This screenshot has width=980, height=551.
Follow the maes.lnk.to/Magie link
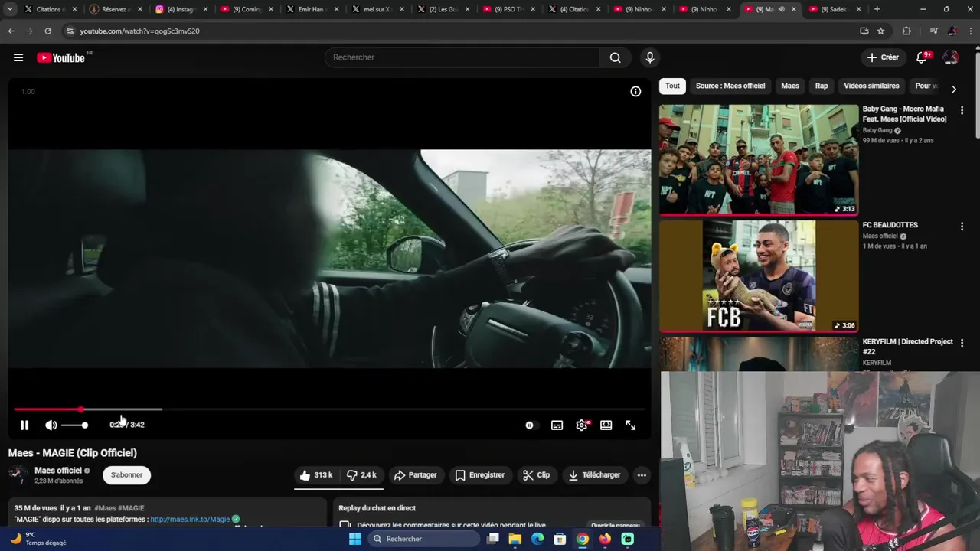(x=190, y=519)
